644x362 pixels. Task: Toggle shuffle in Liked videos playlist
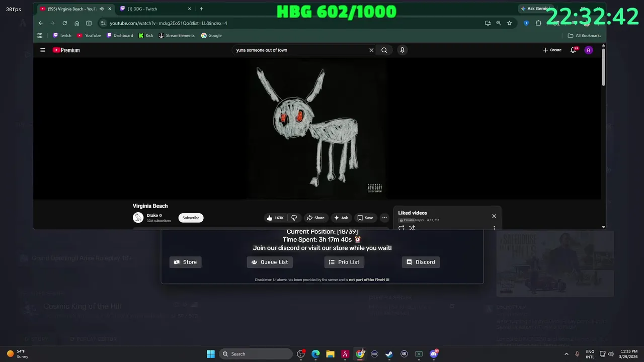412,228
